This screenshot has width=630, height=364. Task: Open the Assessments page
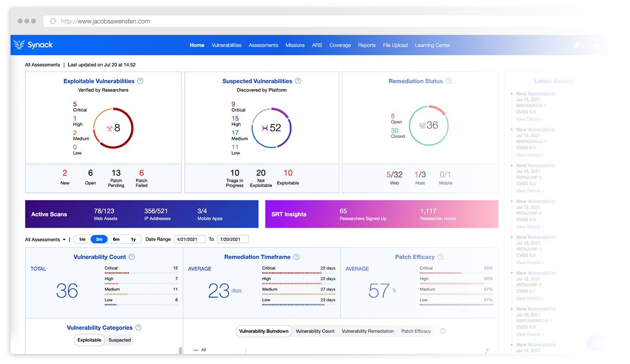pyautogui.click(x=263, y=45)
